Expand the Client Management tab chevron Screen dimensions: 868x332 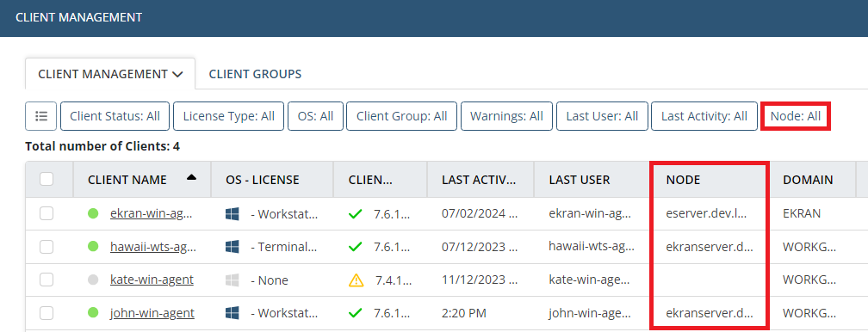click(x=177, y=74)
